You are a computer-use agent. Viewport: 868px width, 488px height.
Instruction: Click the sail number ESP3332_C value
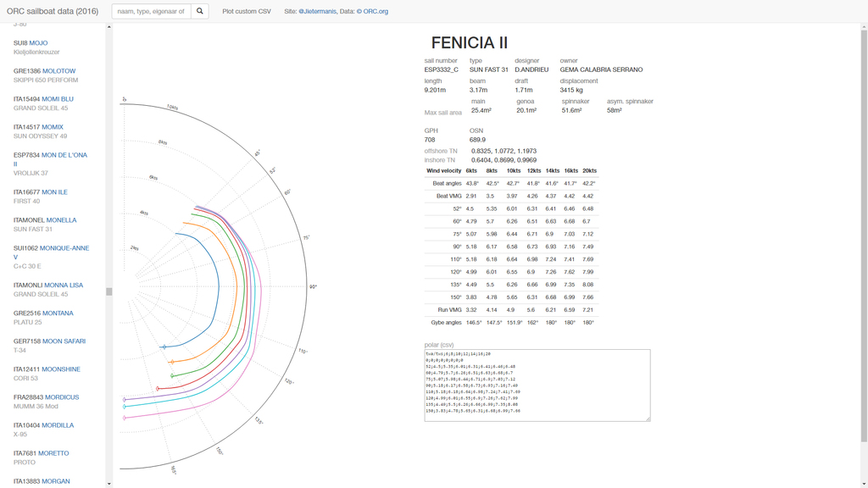tap(441, 69)
